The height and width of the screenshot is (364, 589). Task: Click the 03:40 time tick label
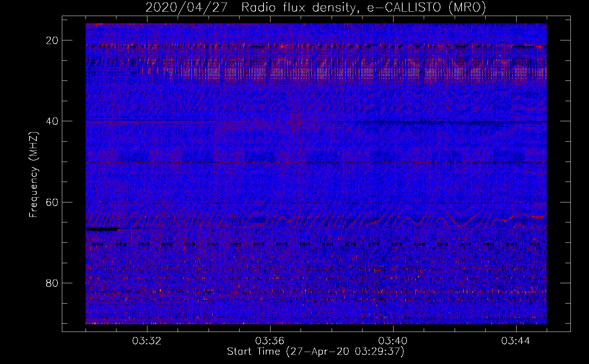pos(393,341)
